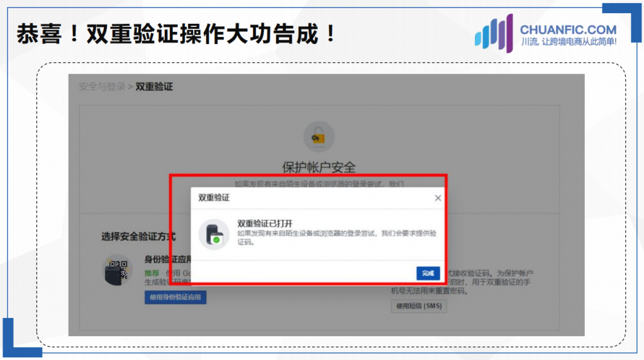This screenshot has height=360, width=644.
Task: Close the 双重验证 dialog with the X
Action: 438,198
